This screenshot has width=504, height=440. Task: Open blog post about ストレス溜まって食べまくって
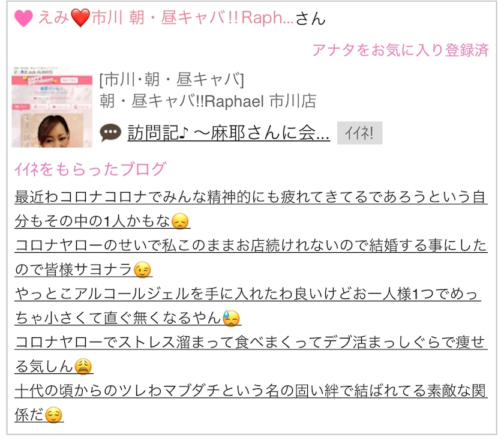tap(251, 354)
